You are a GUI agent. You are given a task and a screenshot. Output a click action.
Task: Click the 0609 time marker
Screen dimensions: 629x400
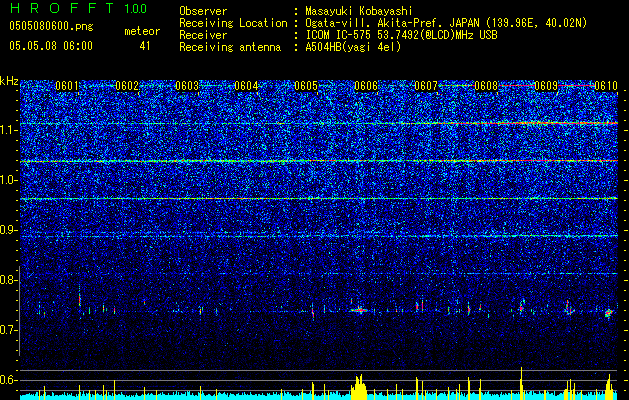point(546,86)
